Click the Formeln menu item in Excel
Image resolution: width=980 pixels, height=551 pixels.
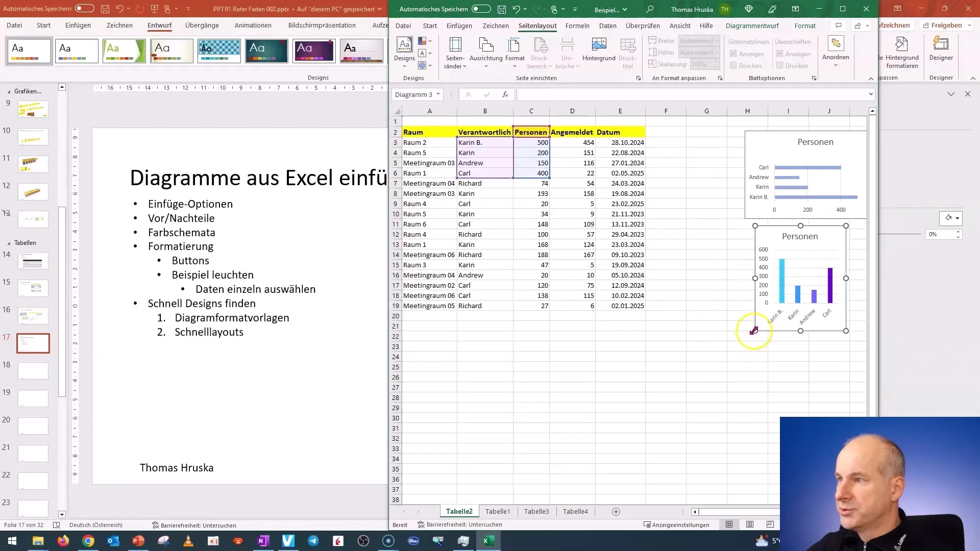(577, 26)
